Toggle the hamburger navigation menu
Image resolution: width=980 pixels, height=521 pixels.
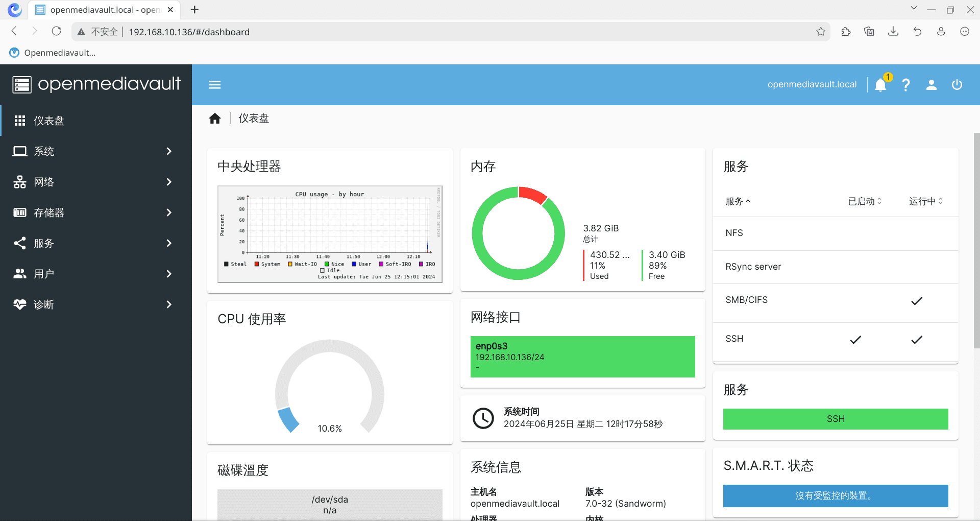[215, 85]
